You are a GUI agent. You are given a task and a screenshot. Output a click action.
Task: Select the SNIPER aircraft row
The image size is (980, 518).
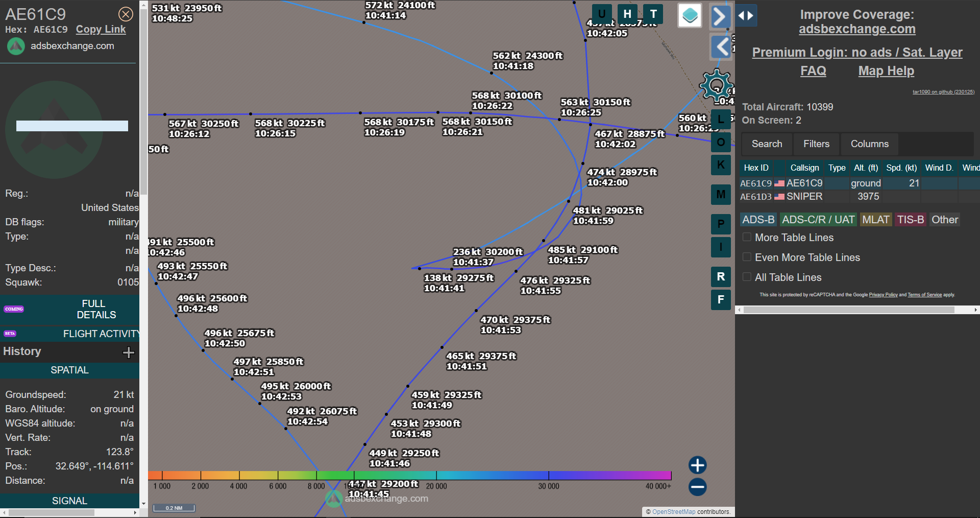(x=860, y=196)
